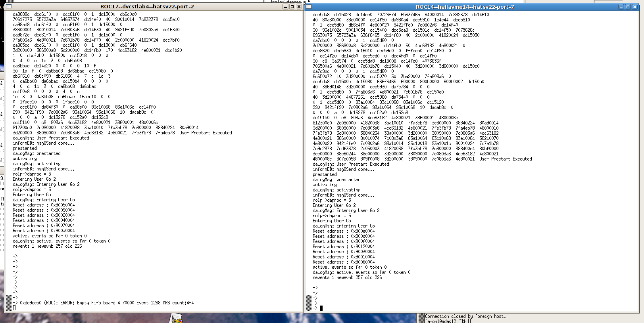Open window menu icon of ROC14 terminal

tap(309, 7)
